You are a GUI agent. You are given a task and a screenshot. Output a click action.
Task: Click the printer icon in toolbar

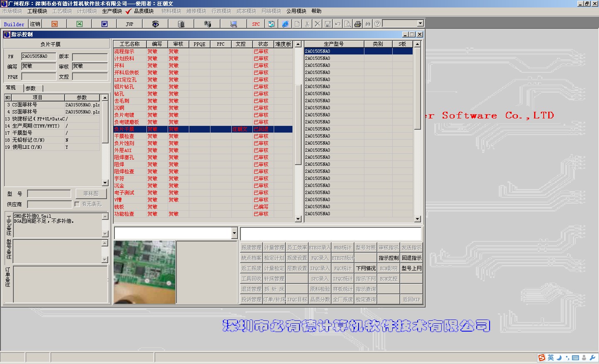[357, 24]
